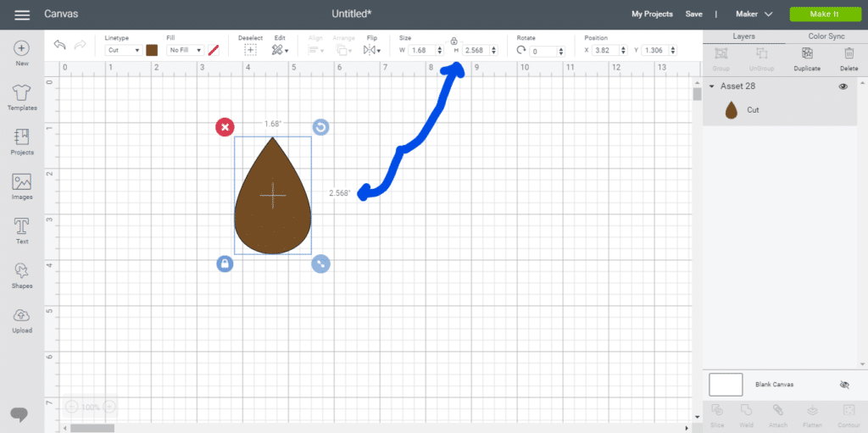Click the Rotate icon in toolbar
This screenshot has height=433, width=868.
pos(521,50)
